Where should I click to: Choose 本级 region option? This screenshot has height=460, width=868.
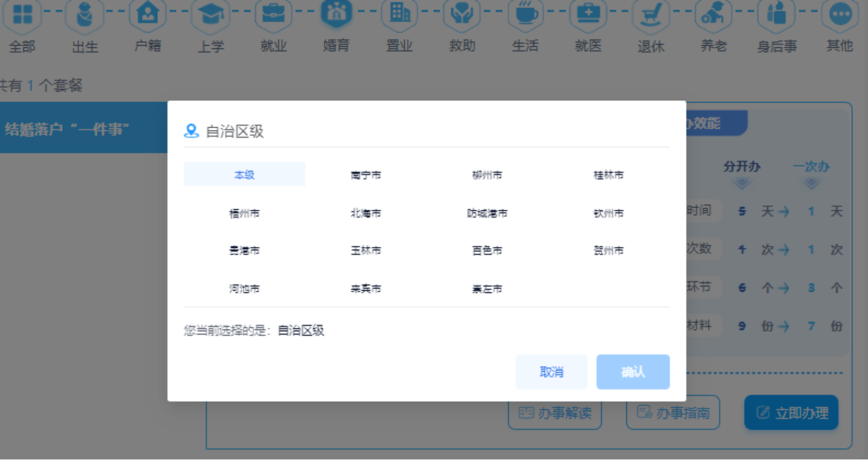(244, 174)
